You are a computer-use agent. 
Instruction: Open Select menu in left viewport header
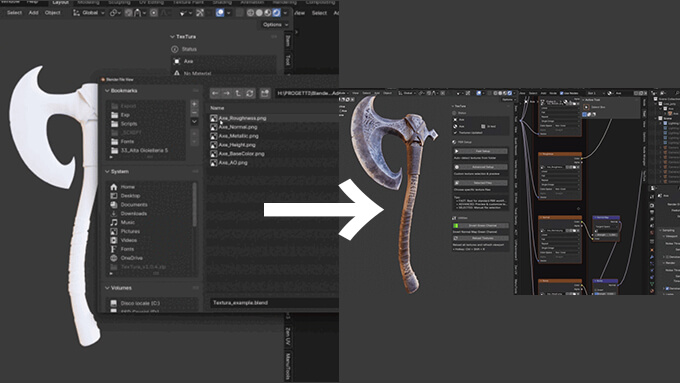[x=14, y=13]
